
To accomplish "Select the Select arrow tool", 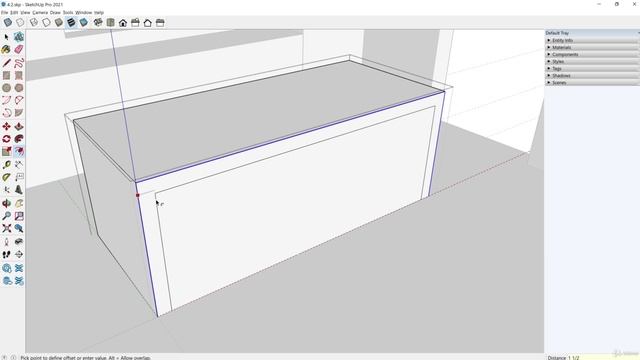I will point(7,37).
